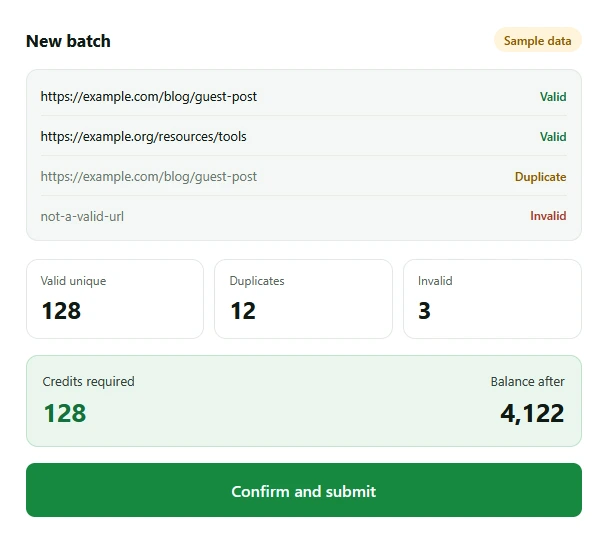Open the Invalid card showing 3

click(493, 299)
